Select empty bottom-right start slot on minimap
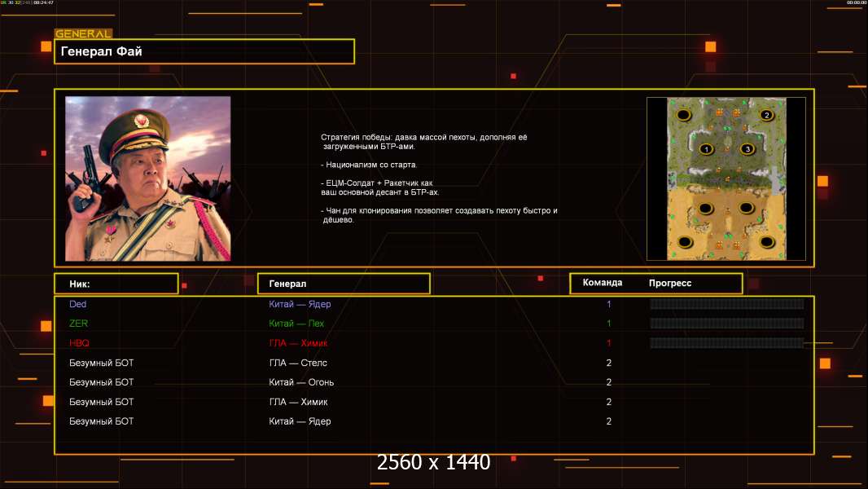The image size is (868, 489). [766, 241]
